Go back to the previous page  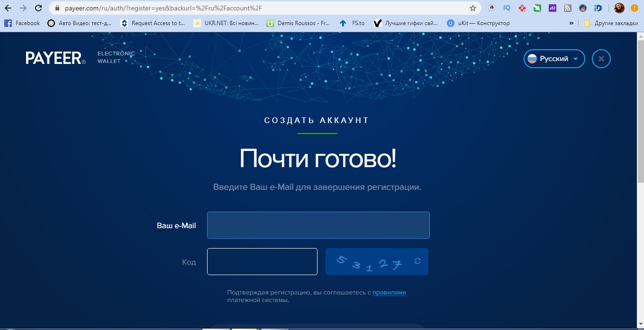tap(8, 8)
